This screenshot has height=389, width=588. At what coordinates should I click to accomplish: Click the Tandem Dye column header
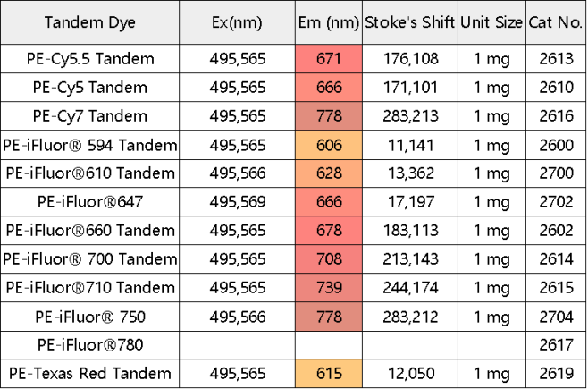tap(89, 22)
